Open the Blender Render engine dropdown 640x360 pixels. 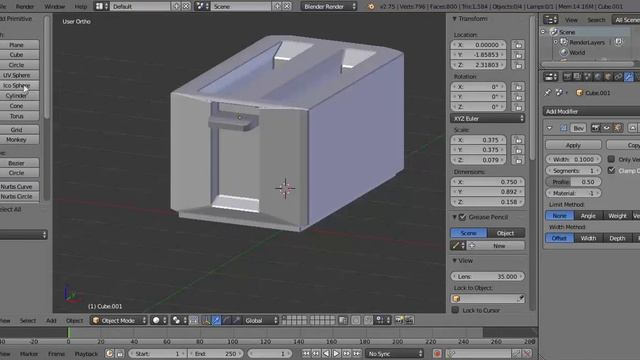tap(329, 6)
